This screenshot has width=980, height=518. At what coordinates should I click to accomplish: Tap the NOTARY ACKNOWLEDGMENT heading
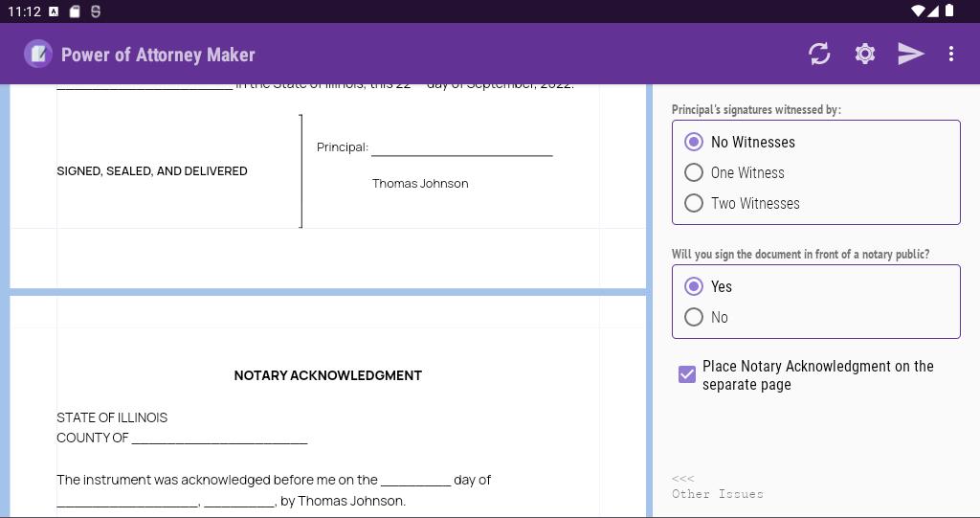[327, 375]
